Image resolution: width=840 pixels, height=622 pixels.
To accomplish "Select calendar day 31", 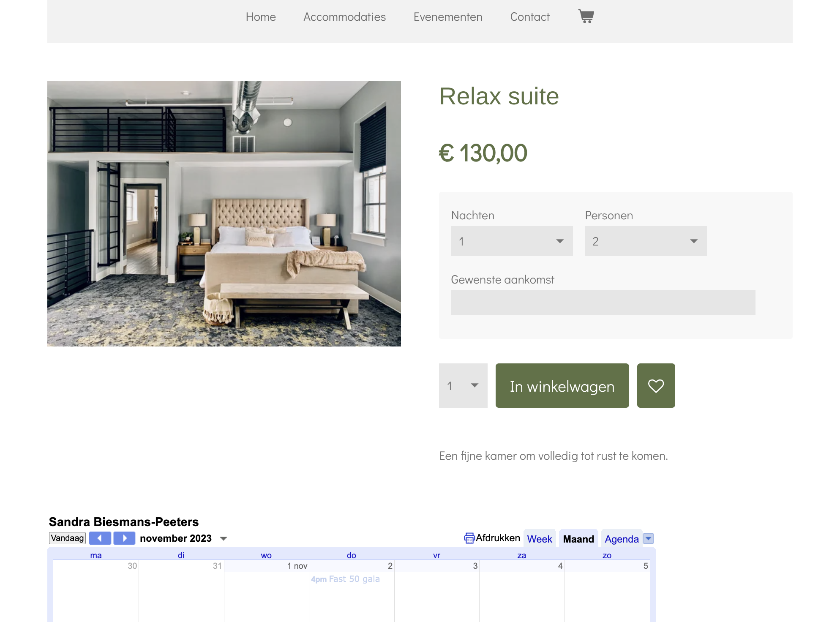I will coord(217,566).
